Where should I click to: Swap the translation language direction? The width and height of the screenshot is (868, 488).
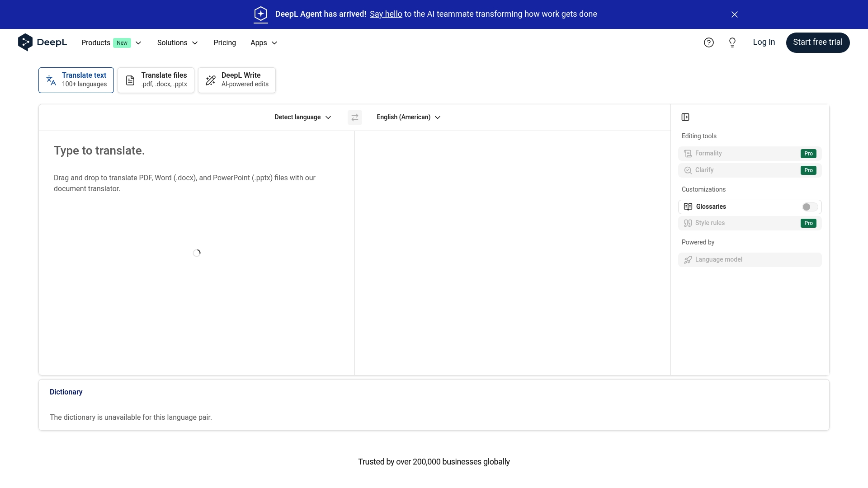point(355,117)
